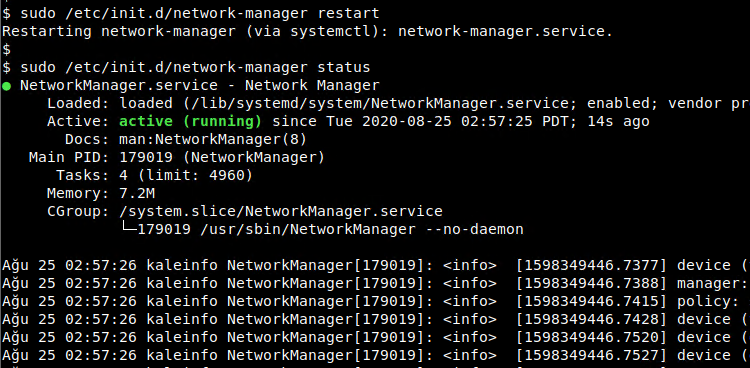This screenshot has width=750, height=368.
Task: Click the tree branch symbol before 179019
Action: click(x=128, y=229)
